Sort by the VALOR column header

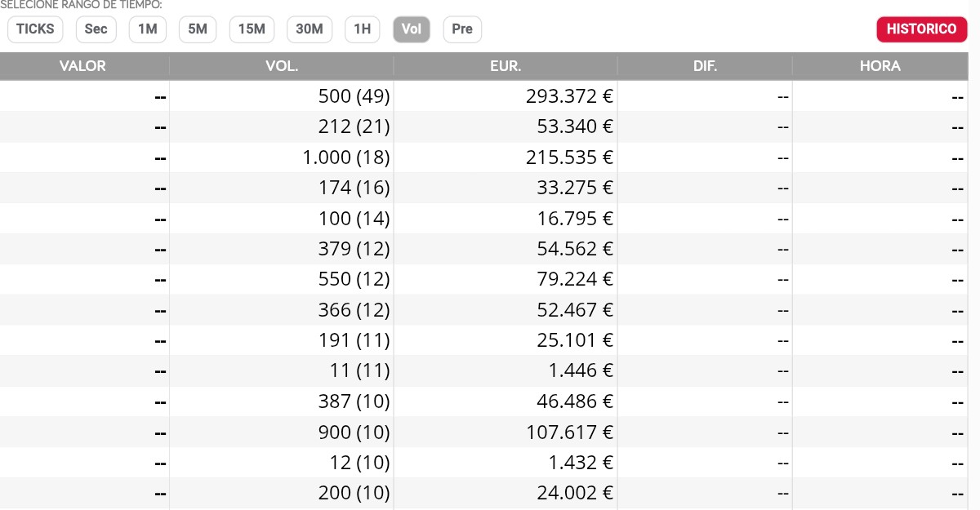83,66
